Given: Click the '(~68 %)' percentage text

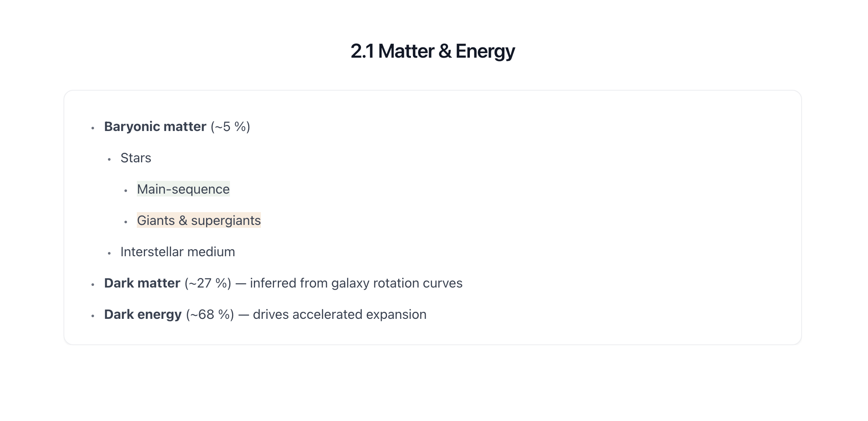Looking at the screenshot, I should [210, 314].
